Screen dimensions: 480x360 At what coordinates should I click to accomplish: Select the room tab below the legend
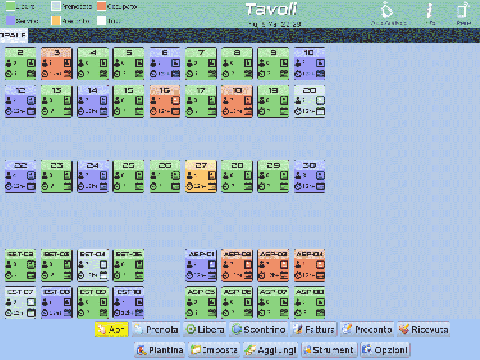(x=14, y=35)
